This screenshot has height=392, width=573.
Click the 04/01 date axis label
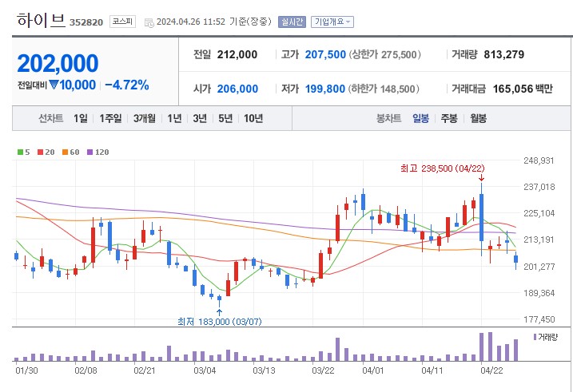coord(373,370)
